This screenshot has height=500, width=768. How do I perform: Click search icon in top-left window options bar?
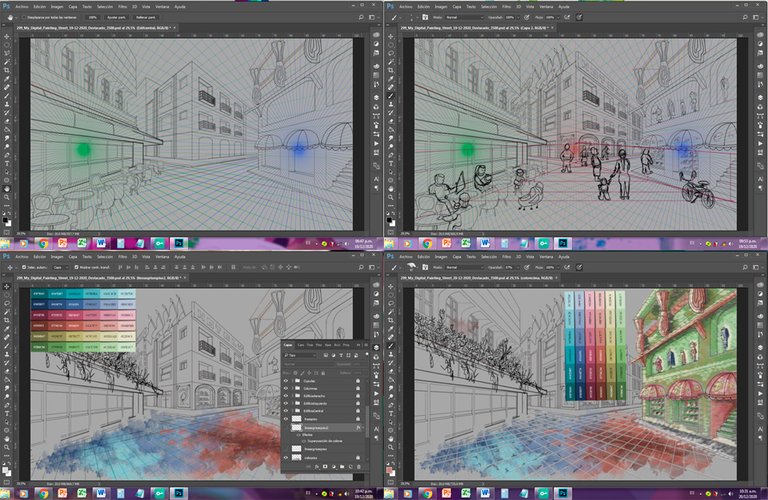click(x=361, y=17)
